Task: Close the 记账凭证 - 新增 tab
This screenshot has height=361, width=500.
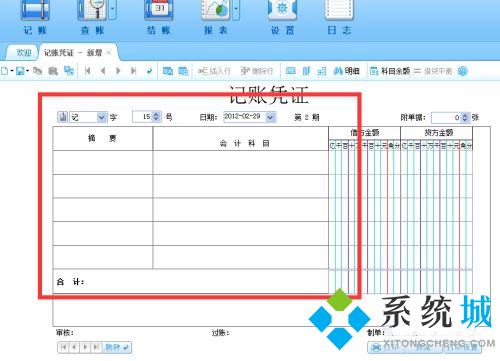Action: [109, 53]
